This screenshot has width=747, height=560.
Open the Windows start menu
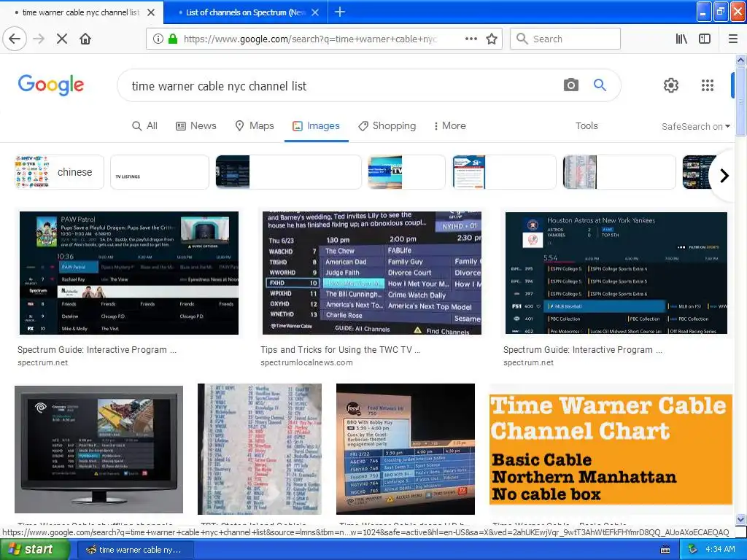(x=35, y=549)
